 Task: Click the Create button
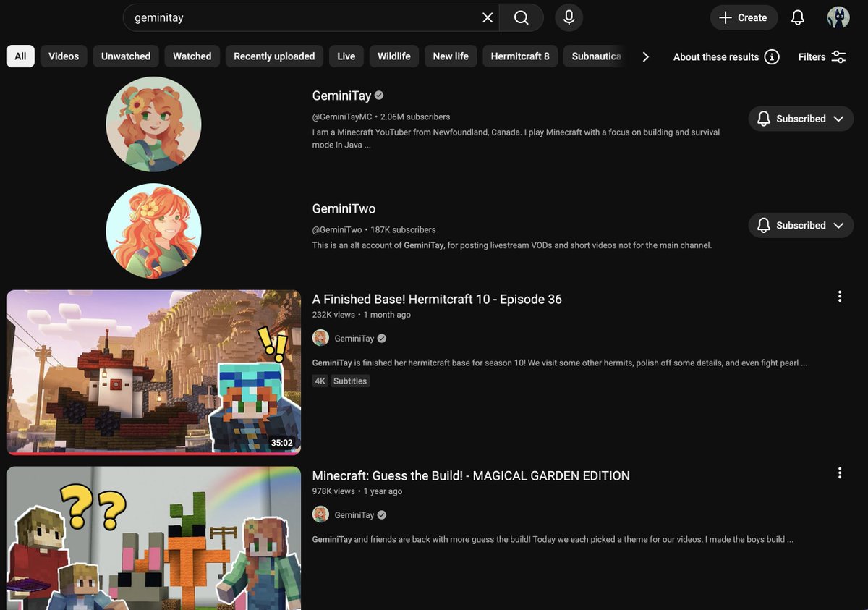tap(744, 17)
